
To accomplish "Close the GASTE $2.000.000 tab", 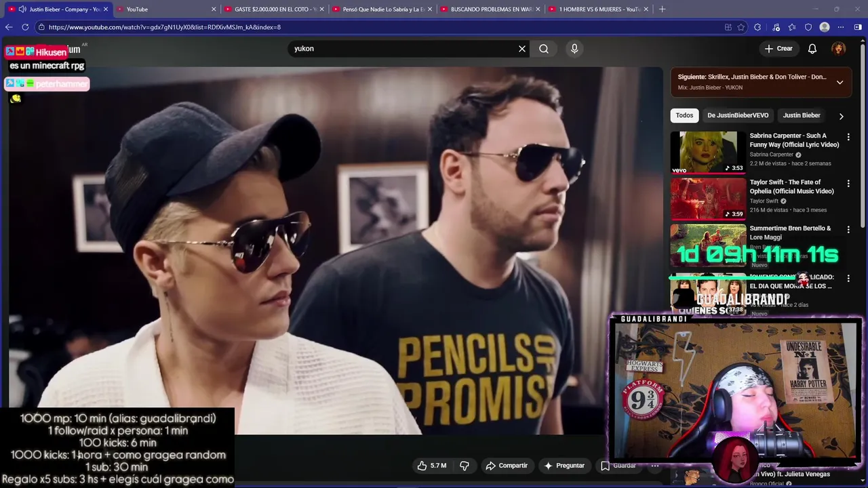I will (x=321, y=9).
